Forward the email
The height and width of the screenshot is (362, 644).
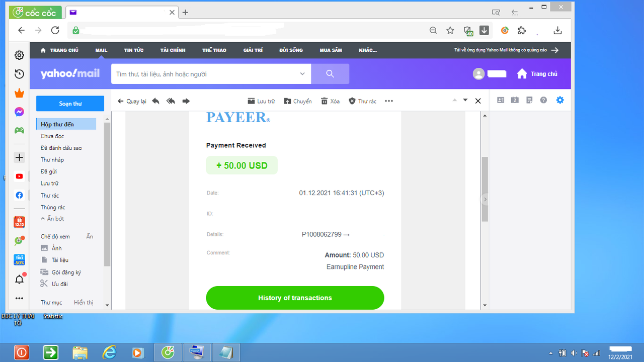[186, 101]
